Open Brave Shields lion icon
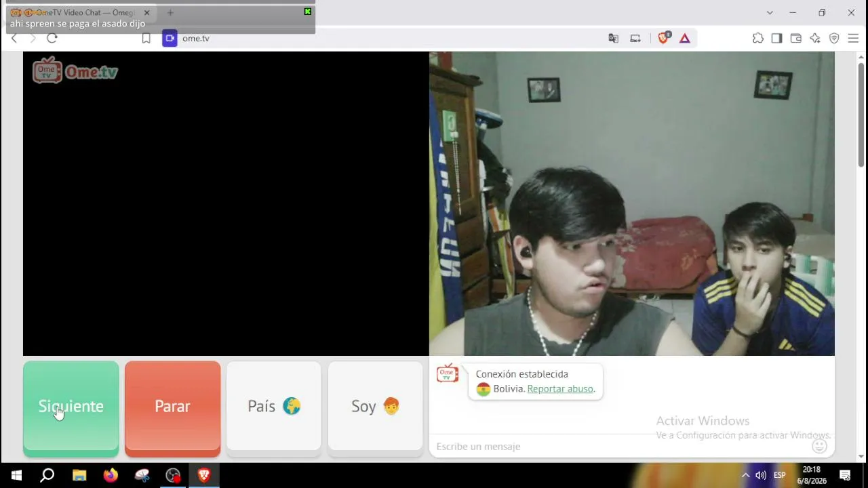The height and width of the screenshot is (488, 868). pyautogui.click(x=663, y=38)
